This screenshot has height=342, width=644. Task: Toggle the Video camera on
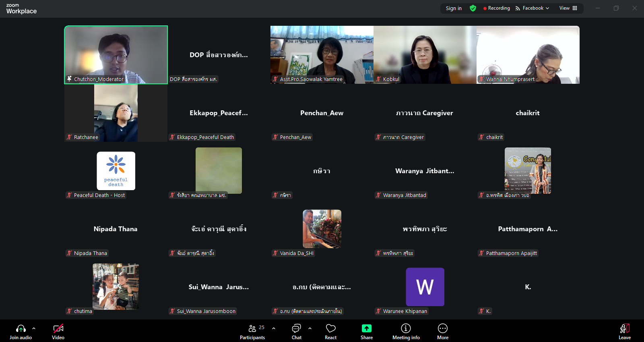coord(58,329)
